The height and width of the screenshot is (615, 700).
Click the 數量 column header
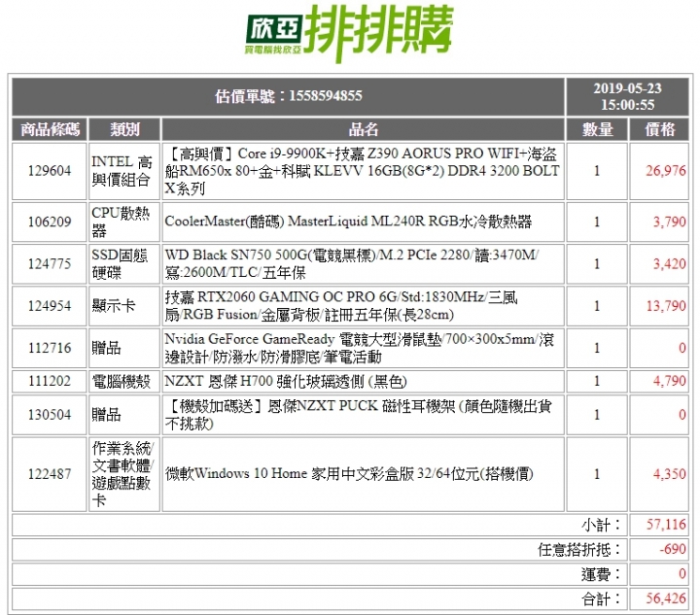pos(597,129)
